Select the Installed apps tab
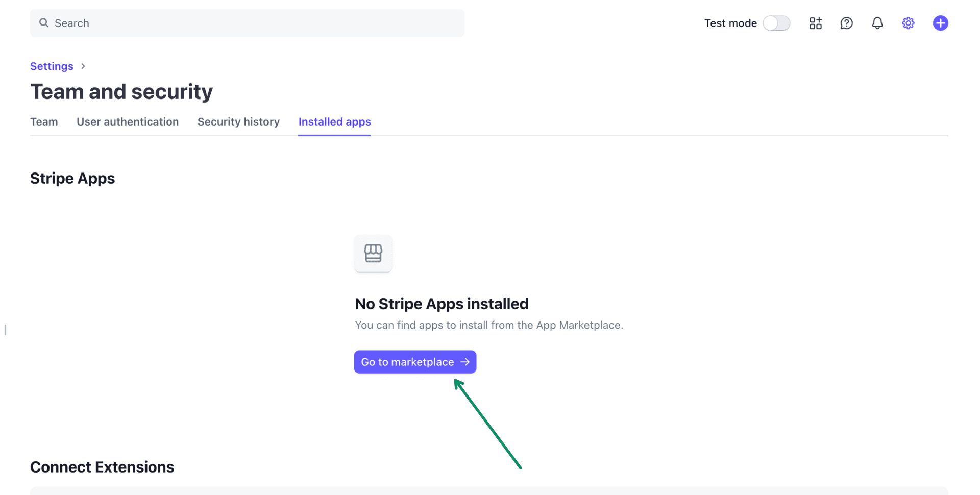 (x=334, y=121)
